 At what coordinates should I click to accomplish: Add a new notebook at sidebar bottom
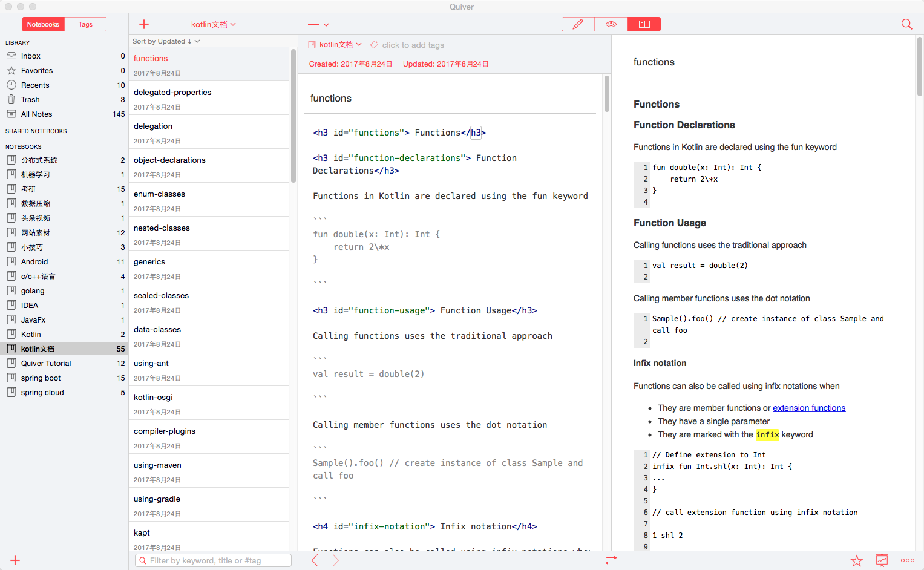[15, 560]
